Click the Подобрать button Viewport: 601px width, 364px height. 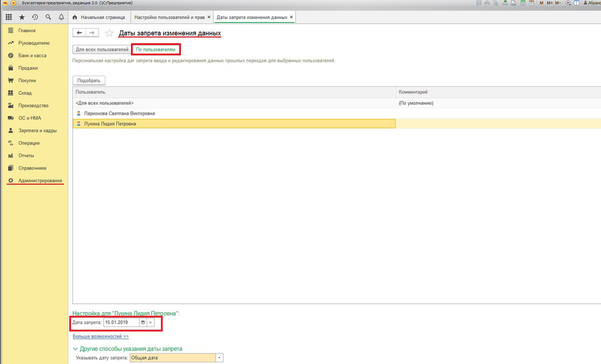pos(89,80)
